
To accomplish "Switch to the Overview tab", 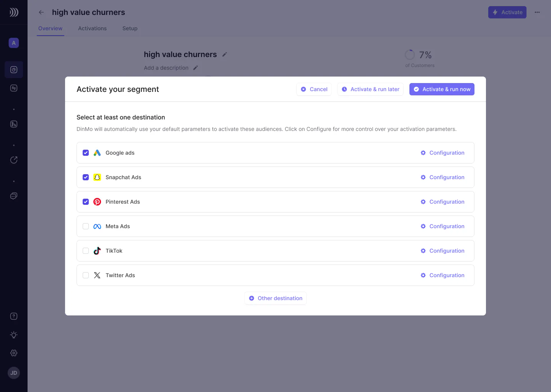I will click(x=50, y=28).
